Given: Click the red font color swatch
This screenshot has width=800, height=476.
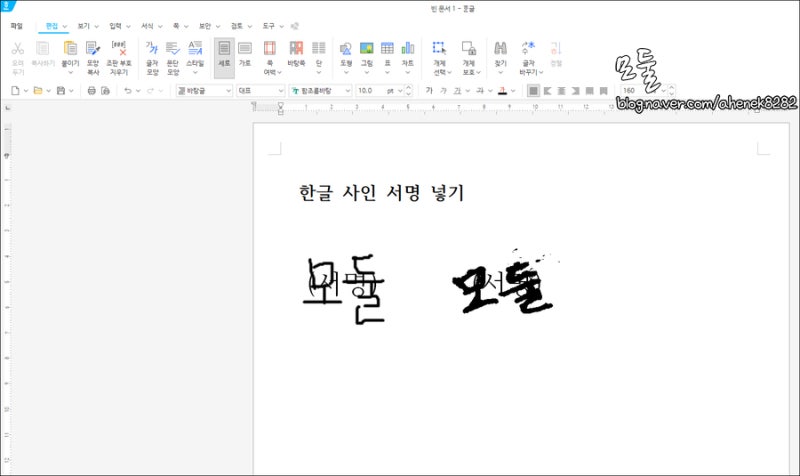Looking at the screenshot, I should (503, 91).
